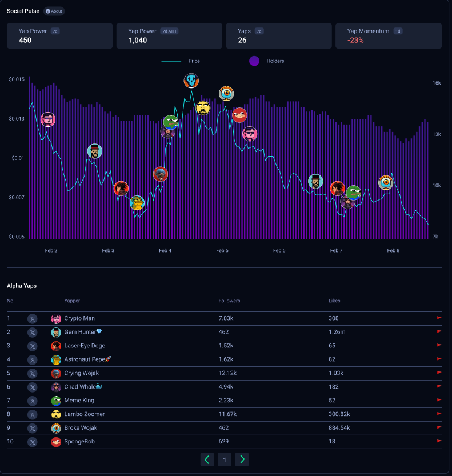Sort table by Followers column header
Screen dimensions: 452x476
(229, 301)
